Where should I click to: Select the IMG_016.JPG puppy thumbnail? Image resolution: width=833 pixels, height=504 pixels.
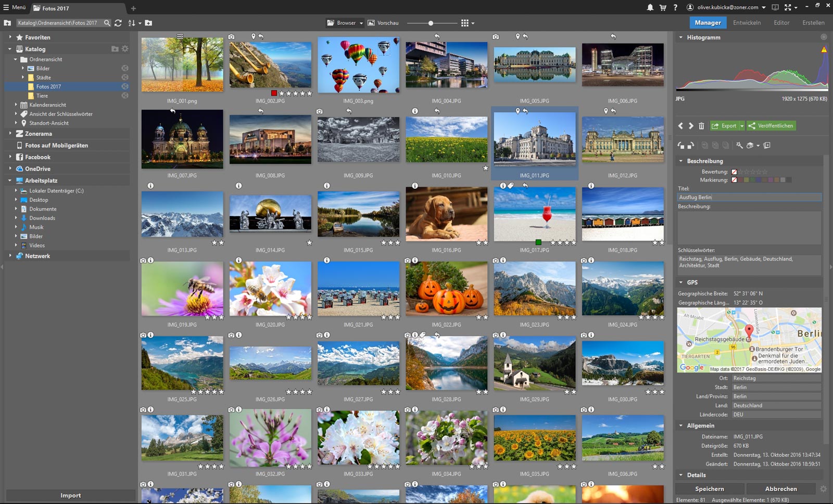pos(447,214)
